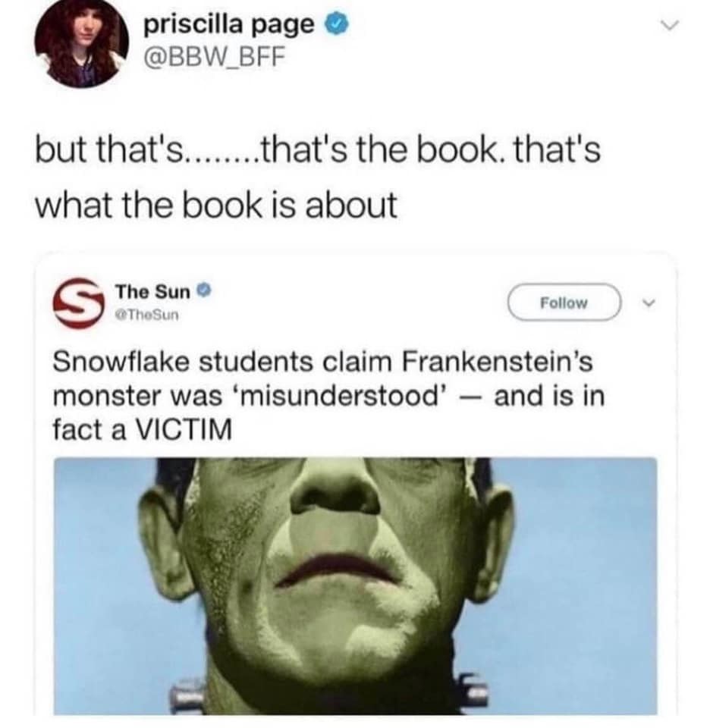Click the @TheSun handle
Image resolution: width=710 pixels, height=728 pixels.
click(146, 315)
